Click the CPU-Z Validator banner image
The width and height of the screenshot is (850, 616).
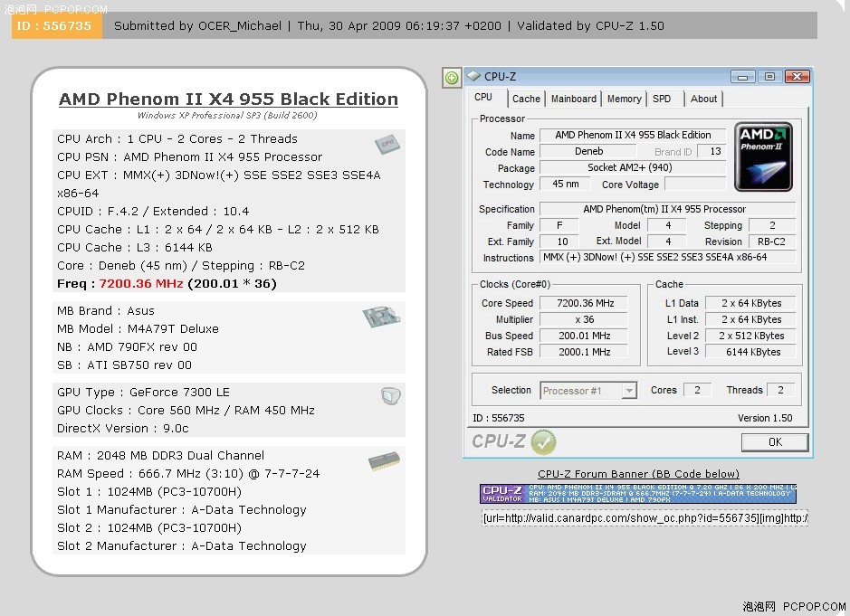[x=638, y=494]
